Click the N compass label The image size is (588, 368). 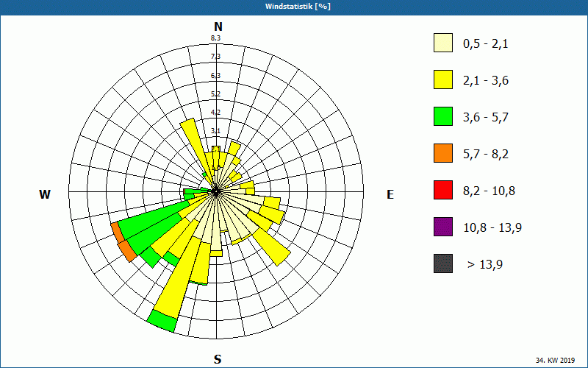[218, 26]
